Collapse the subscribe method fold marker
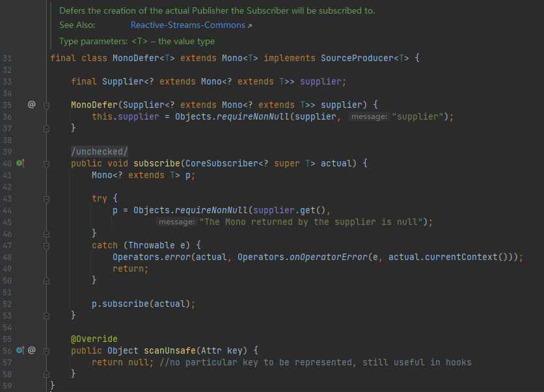Viewport: 544px width, 392px height. coord(46,163)
